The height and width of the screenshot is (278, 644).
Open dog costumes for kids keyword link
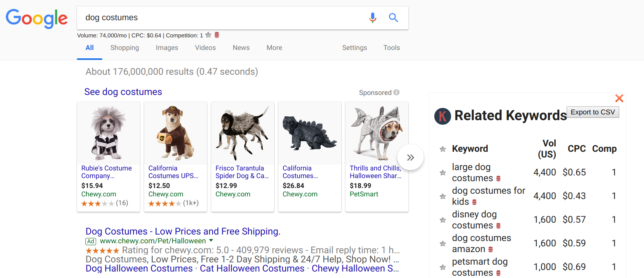point(488,196)
